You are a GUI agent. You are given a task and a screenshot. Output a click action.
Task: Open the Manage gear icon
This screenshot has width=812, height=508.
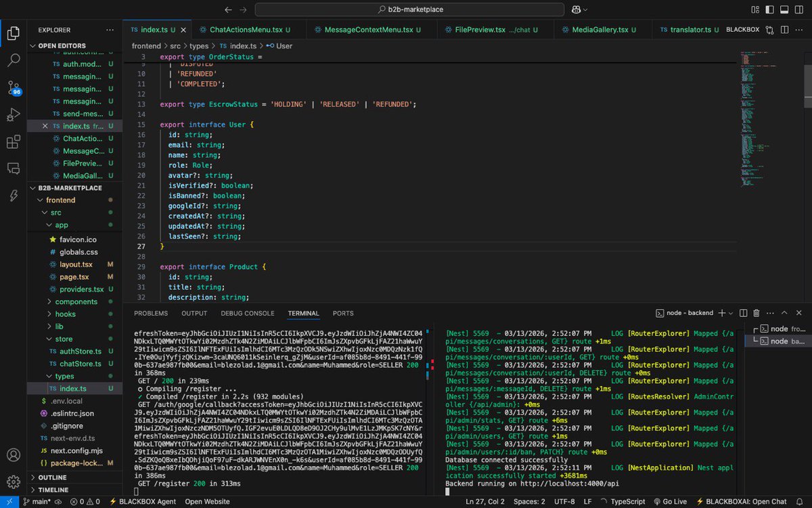point(13,482)
